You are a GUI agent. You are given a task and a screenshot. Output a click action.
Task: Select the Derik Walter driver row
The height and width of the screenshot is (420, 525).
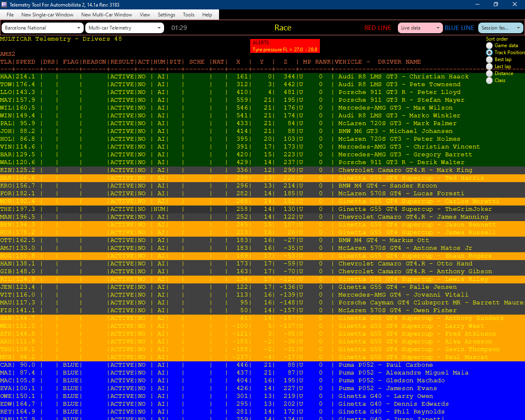[x=262, y=162]
